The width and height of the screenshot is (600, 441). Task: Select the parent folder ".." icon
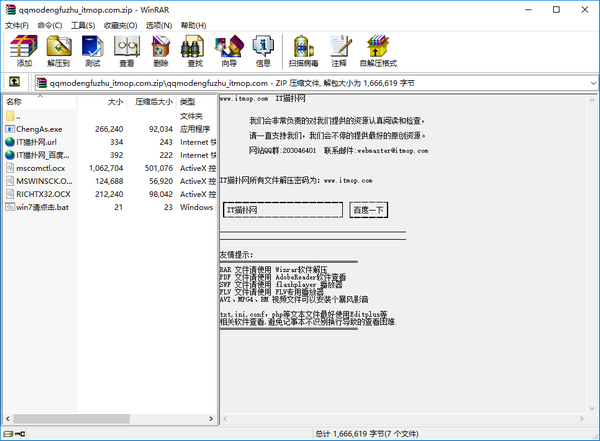[x=10, y=116]
